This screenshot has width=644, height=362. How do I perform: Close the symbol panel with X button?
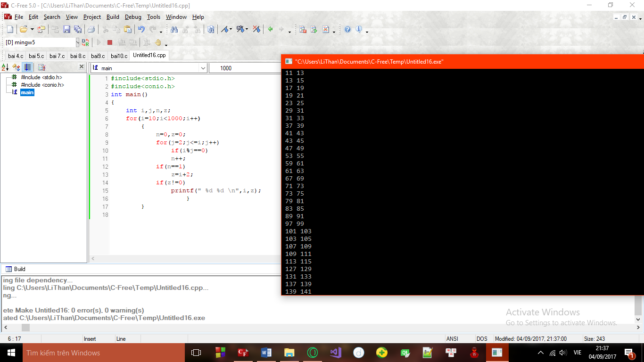point(81,67)
